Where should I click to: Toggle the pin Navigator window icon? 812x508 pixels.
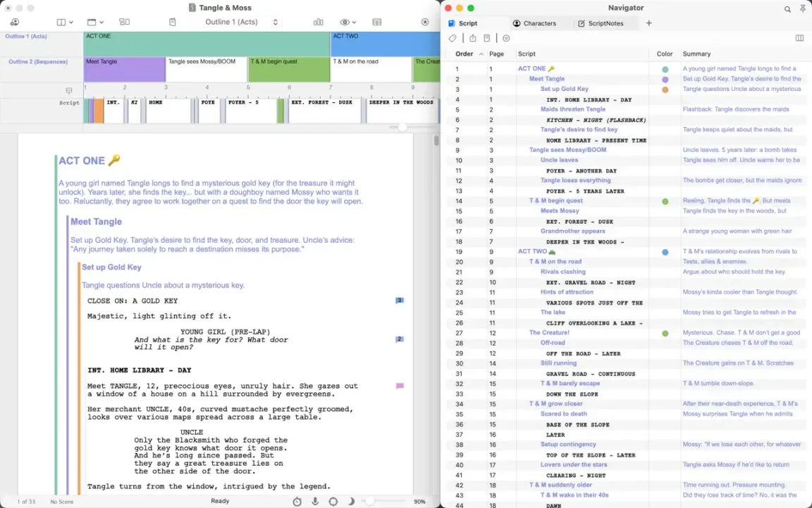pos(802,8)
